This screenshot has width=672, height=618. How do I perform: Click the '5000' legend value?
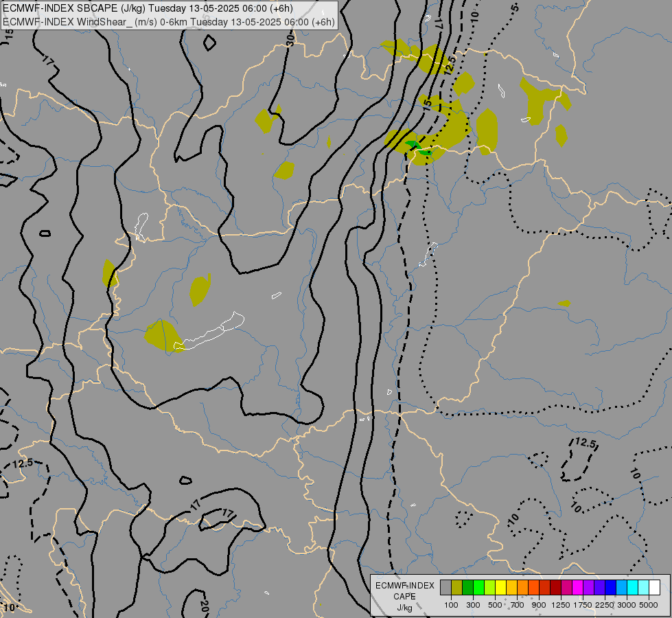649,605
